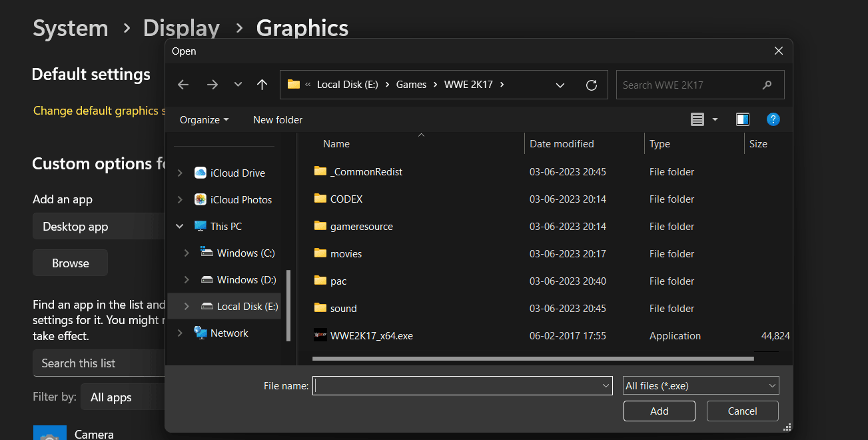This screenshot has height=440, width=868.
Task: Open the Camera app entry in Settings
Action: click(x=93, y=433)
